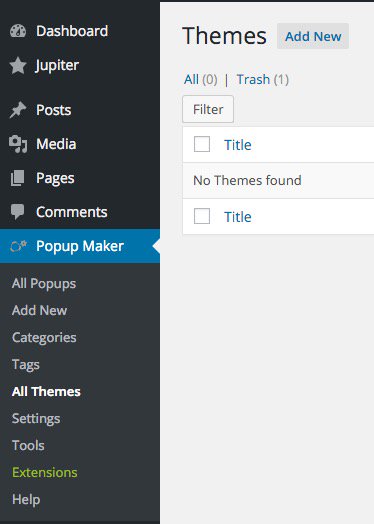Open the green Extensions link

45,473
